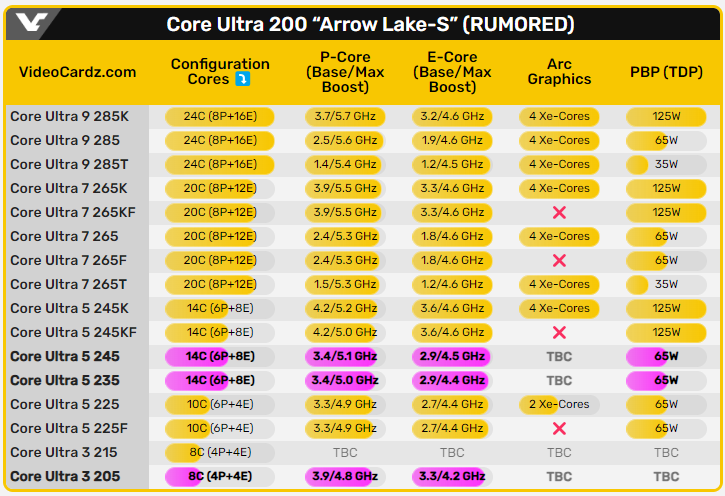
Task: Click P-Core TBC for Core Ultra 3 215
Action: (x=345, y=453)
